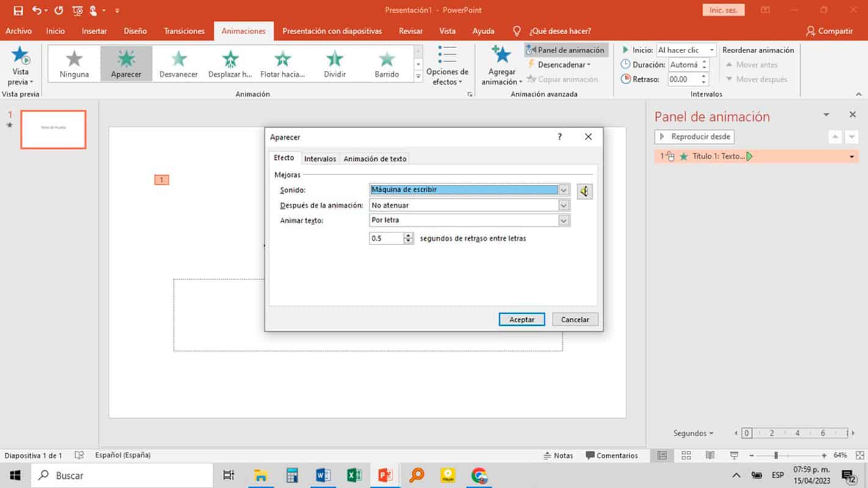Viewport: 868px width, 488px height.
Task: Choose the Desvanecer animation effect
Action: (x=179, y=63)
